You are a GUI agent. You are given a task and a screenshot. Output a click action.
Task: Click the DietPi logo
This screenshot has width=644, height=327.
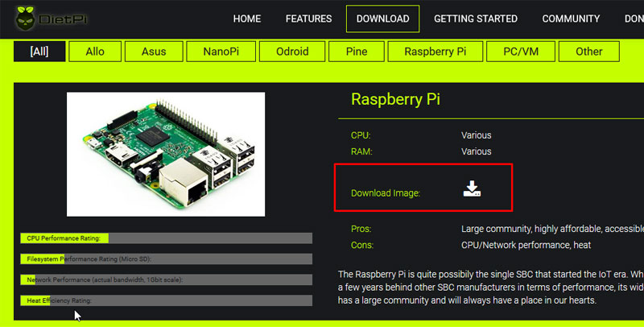(x=52, y=19)
